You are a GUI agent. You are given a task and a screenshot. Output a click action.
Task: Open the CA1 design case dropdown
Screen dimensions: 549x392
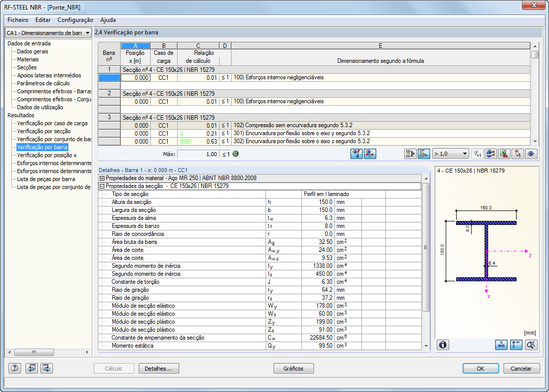[48, 33]
